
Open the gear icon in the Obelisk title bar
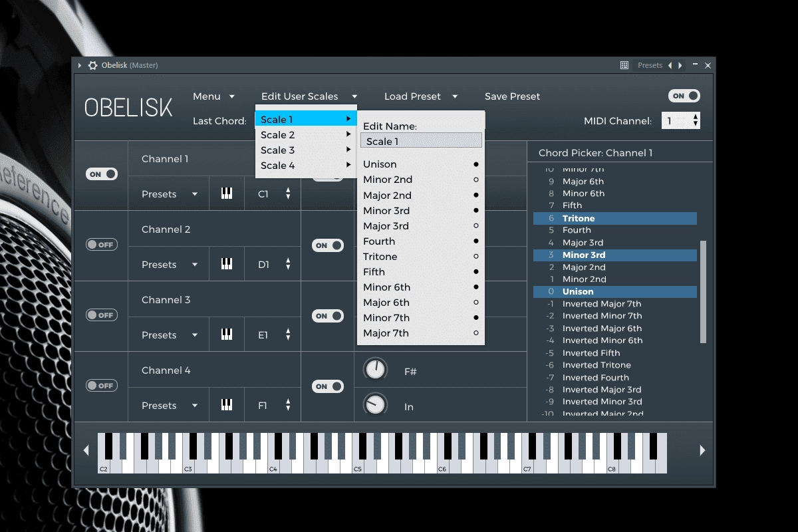[x=92, y=65]
